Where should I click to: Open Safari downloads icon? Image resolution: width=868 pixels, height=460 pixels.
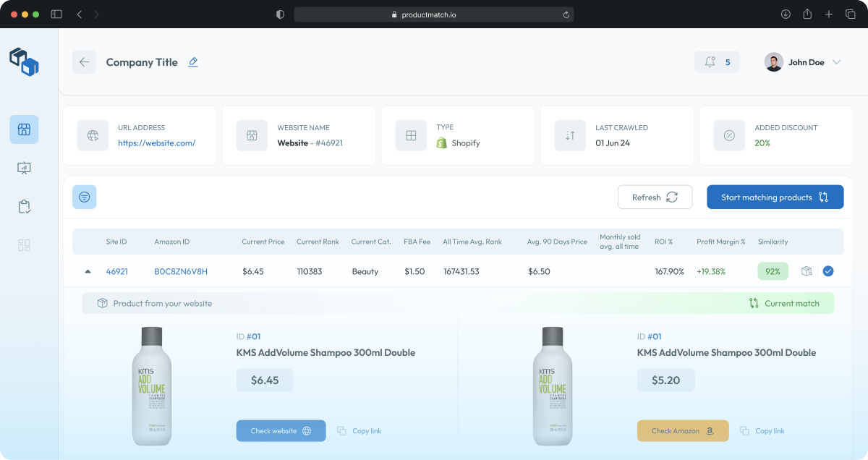click(x=786, y=14)
